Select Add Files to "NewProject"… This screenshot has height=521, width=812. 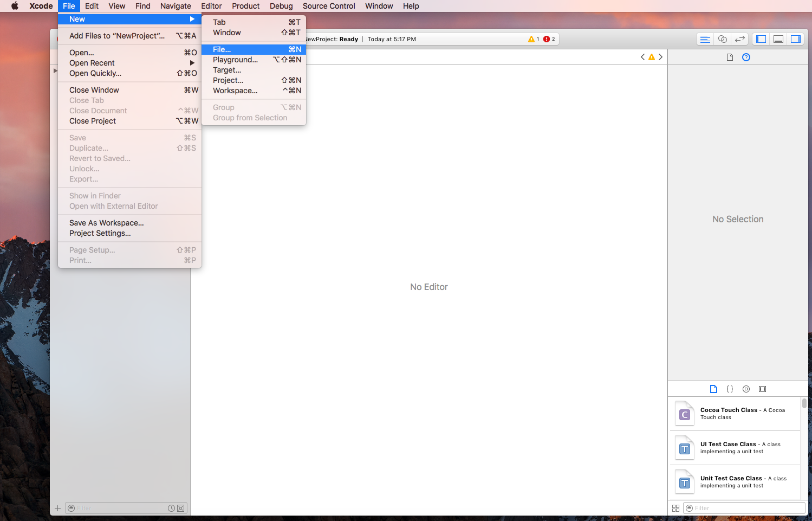pyautogui.click(x=129, y=36)
